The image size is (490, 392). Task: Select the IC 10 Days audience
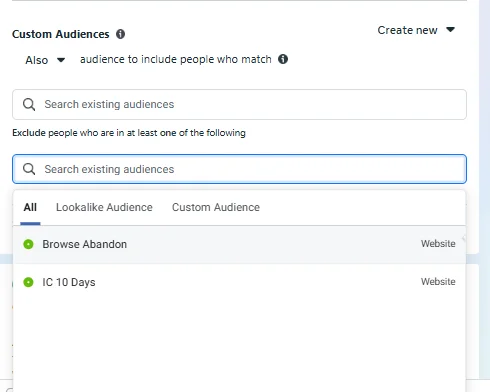click(x=239, y=282)
